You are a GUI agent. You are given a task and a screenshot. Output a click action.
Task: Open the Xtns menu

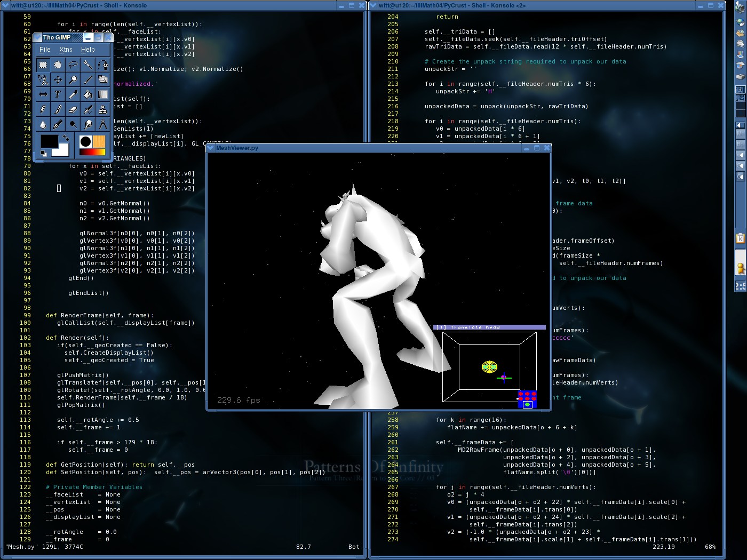tap(66, 50)
